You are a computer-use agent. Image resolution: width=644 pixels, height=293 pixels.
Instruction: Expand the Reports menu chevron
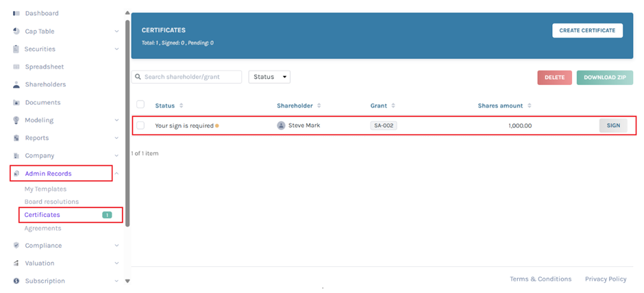coord(116,138)
